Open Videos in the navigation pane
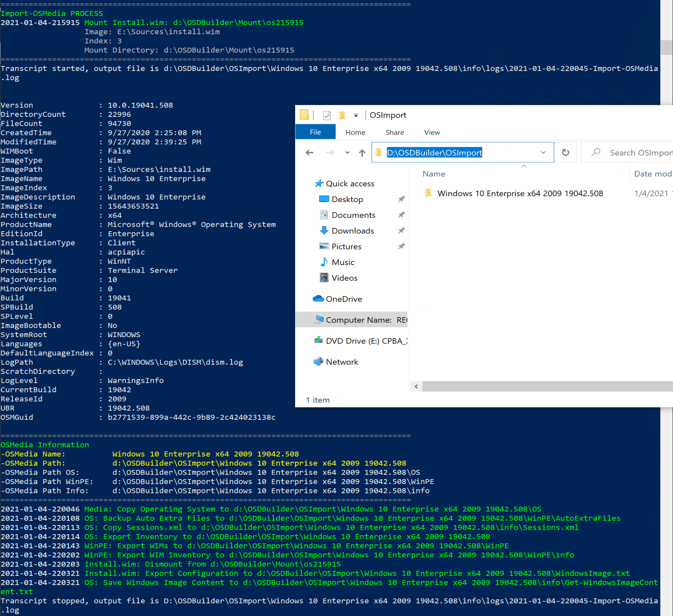The height and width of the screenshot is (616, 673). (344, 278)
